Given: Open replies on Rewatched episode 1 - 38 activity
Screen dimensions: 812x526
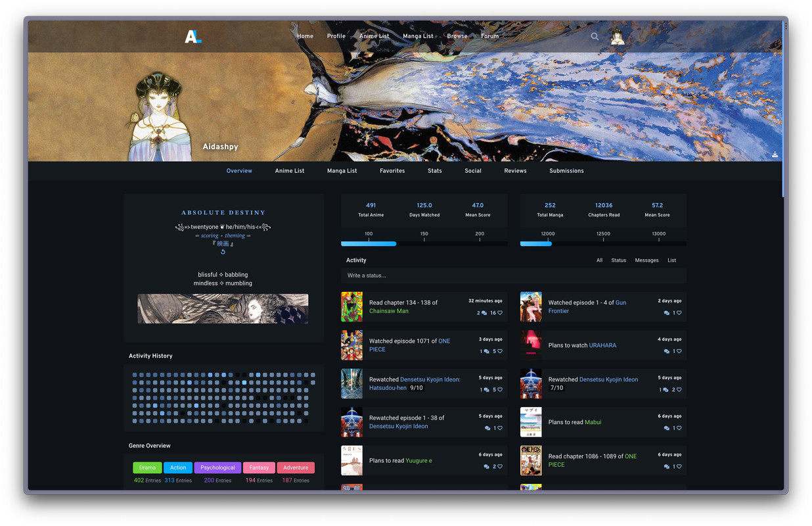Looking at the screenshot, I should coord(487,428).
